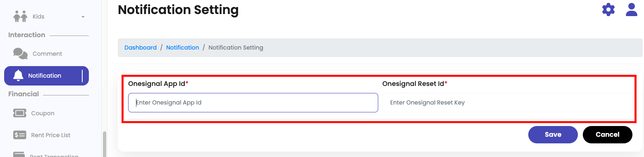Focus the Onesignal App Id field

pos(253,102)
